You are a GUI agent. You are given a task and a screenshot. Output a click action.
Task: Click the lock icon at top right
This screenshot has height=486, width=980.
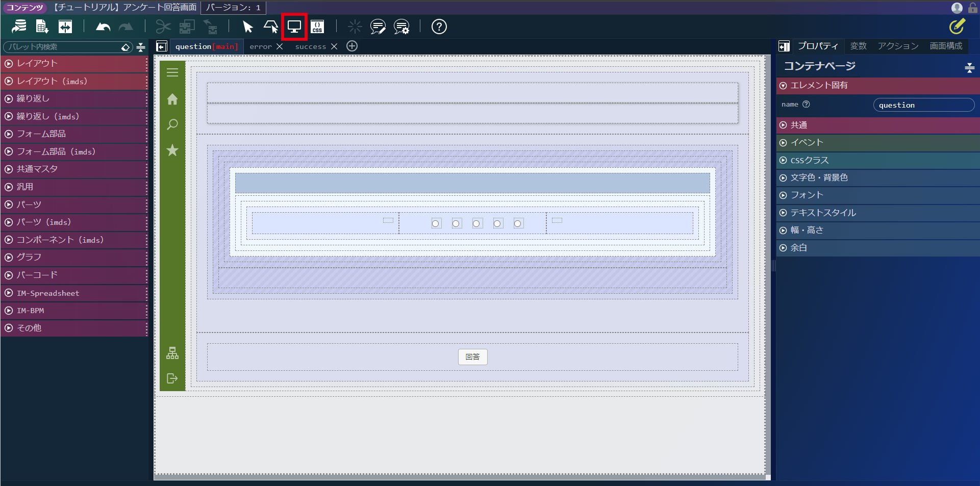point(972,8)
